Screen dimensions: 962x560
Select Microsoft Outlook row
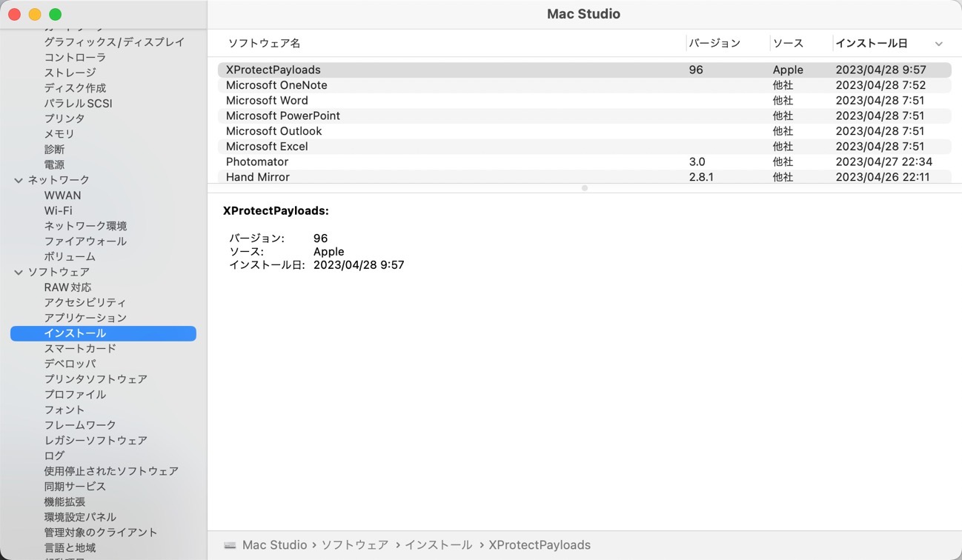coord(584,131)
